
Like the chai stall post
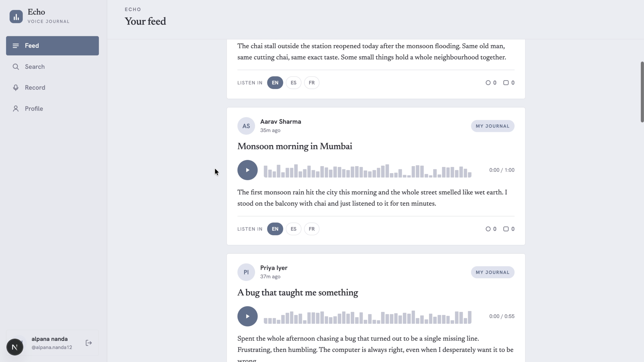tap(491, 83)
